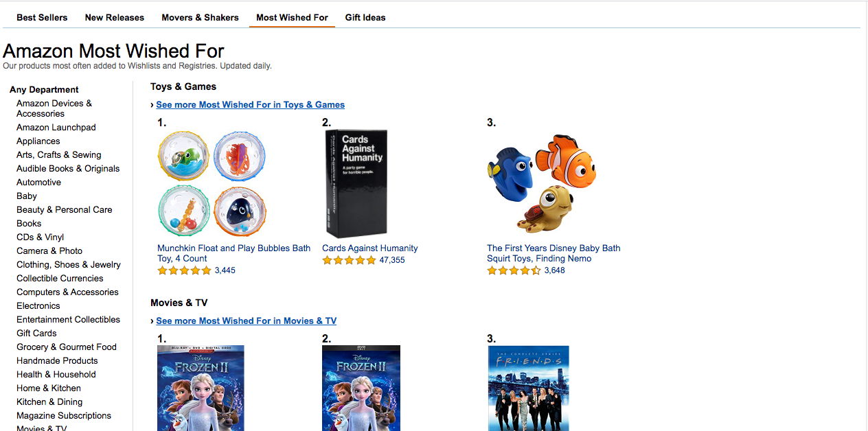Viewport: 868px width, 431px height.
Task: Open See more Most Wished For in Toys & Games
Action: pyautogui.click(x=250, y=104)
